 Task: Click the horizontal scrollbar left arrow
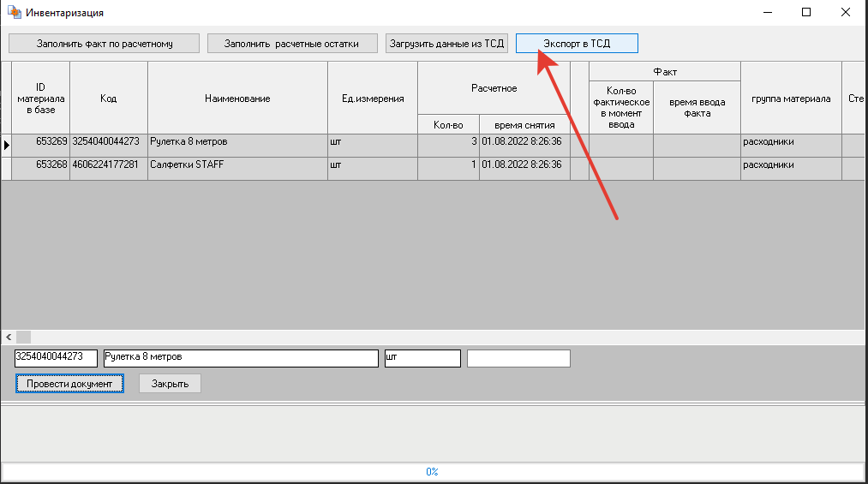coord(9,338)
